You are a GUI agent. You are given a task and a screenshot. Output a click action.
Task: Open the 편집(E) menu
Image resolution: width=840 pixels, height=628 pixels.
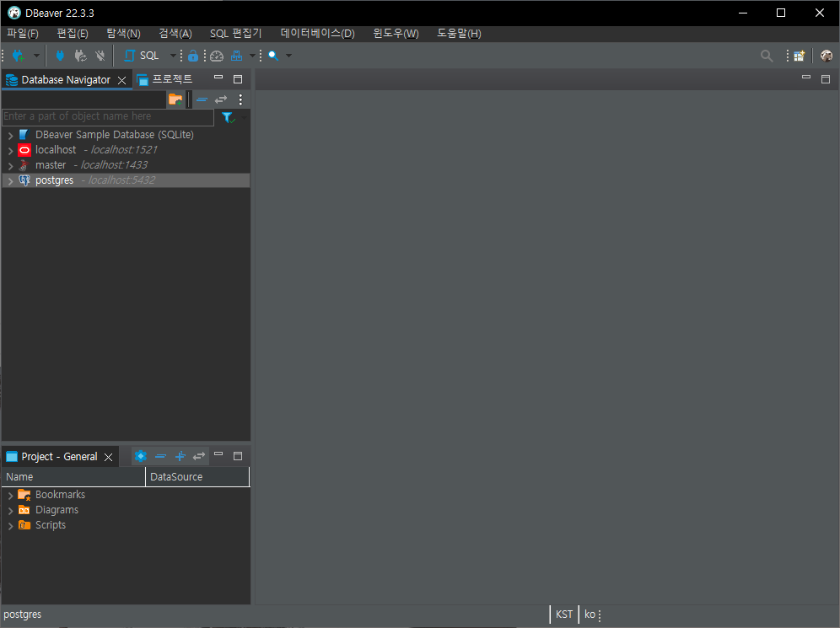point(73,33)
